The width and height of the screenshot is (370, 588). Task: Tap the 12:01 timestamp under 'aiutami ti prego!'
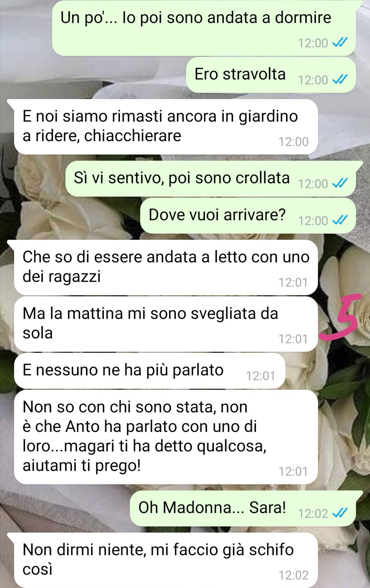coord(293,472)
